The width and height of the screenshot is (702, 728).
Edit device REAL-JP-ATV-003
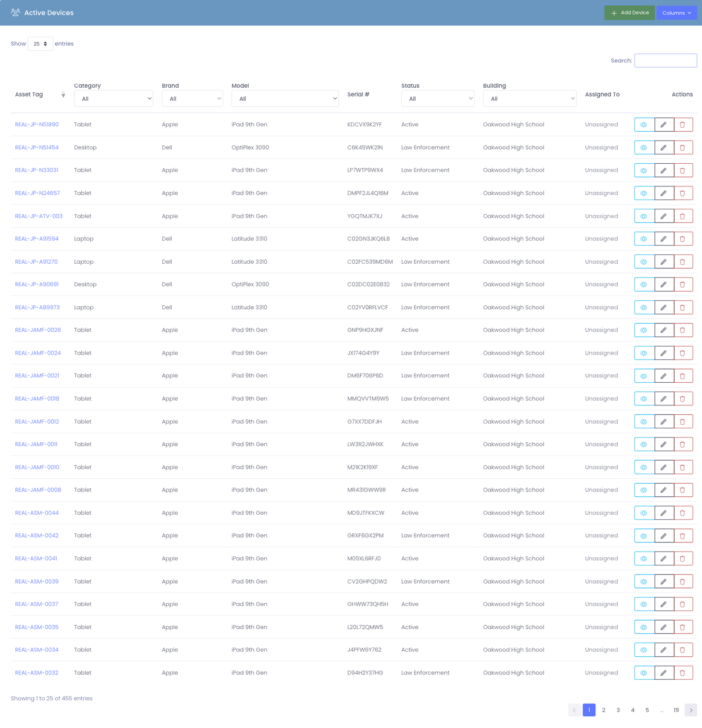[664, 216]
